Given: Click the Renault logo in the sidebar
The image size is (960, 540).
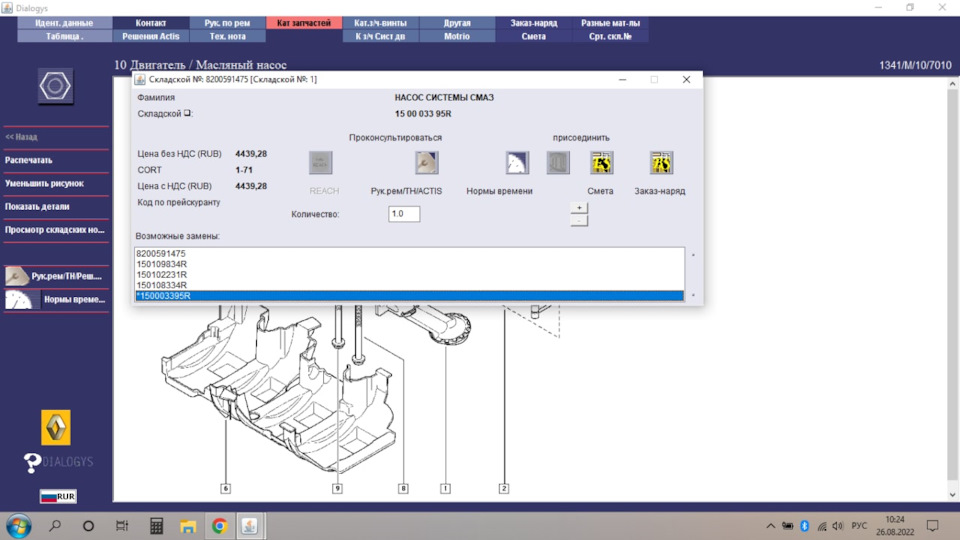Looking at the screenshot, I should point(56,427).
